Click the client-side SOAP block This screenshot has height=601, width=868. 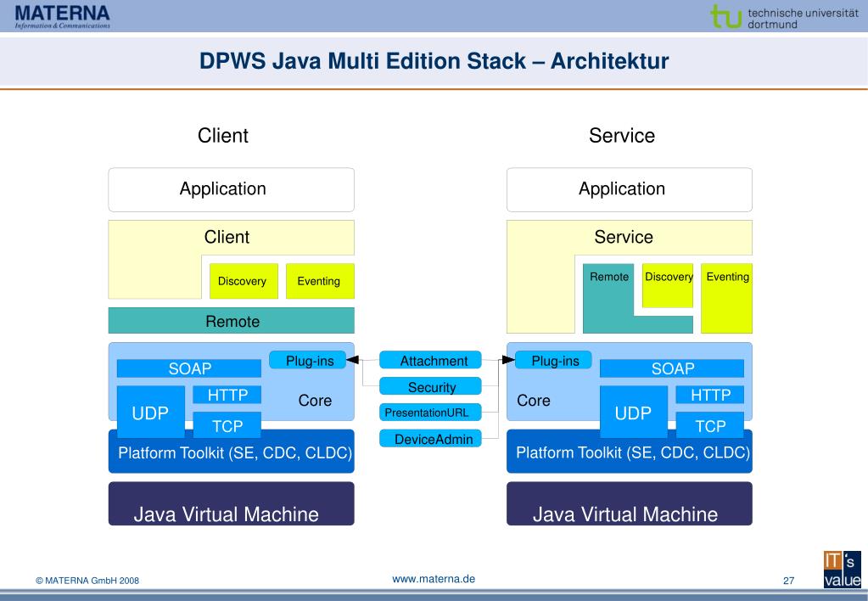tap(188, 368)
